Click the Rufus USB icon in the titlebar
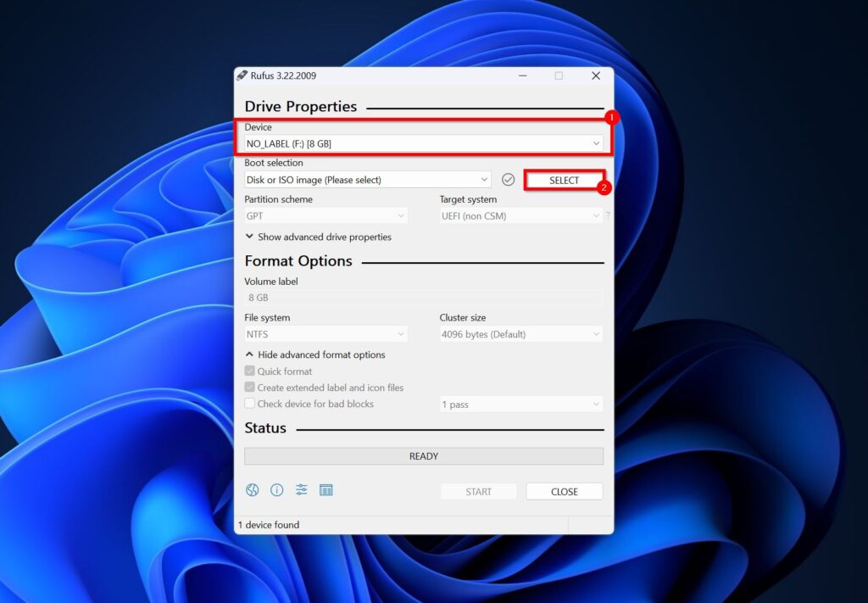The width and height of the screenshot is (868, 603). pos(243,75)
